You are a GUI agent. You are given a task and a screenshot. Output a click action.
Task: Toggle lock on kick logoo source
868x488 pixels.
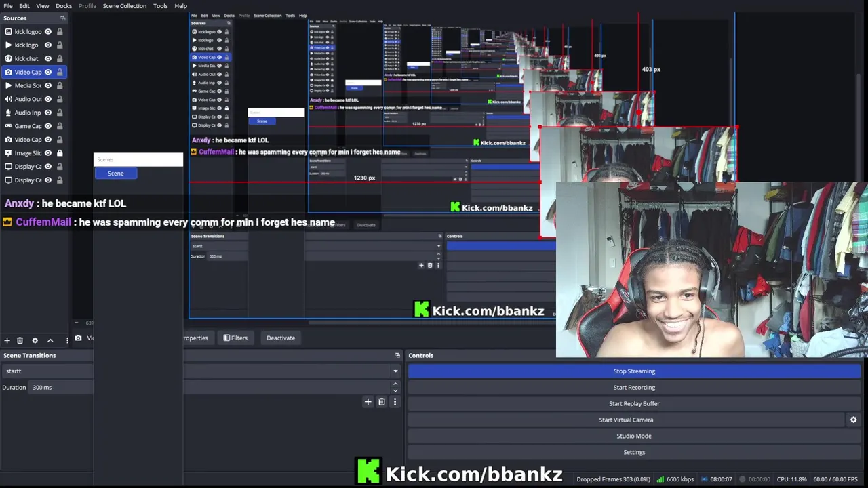60,31
